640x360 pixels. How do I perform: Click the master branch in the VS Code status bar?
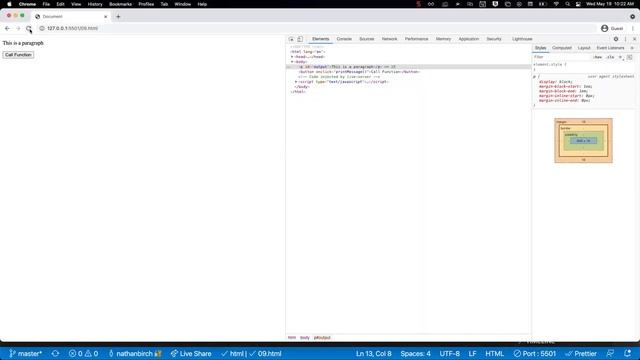(25, 354)
